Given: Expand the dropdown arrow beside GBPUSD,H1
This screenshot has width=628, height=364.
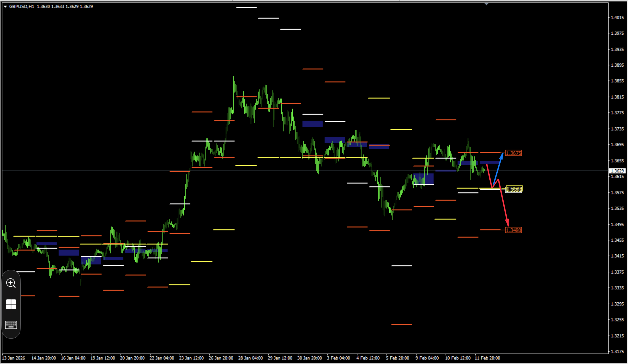Looking at the screenshot, I should [5, 6].
